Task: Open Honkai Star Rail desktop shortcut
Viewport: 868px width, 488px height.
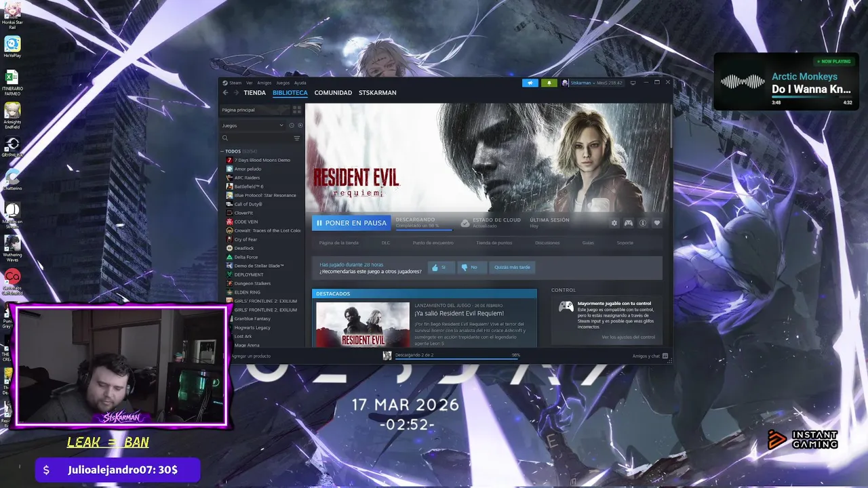Action: point(12,15)
